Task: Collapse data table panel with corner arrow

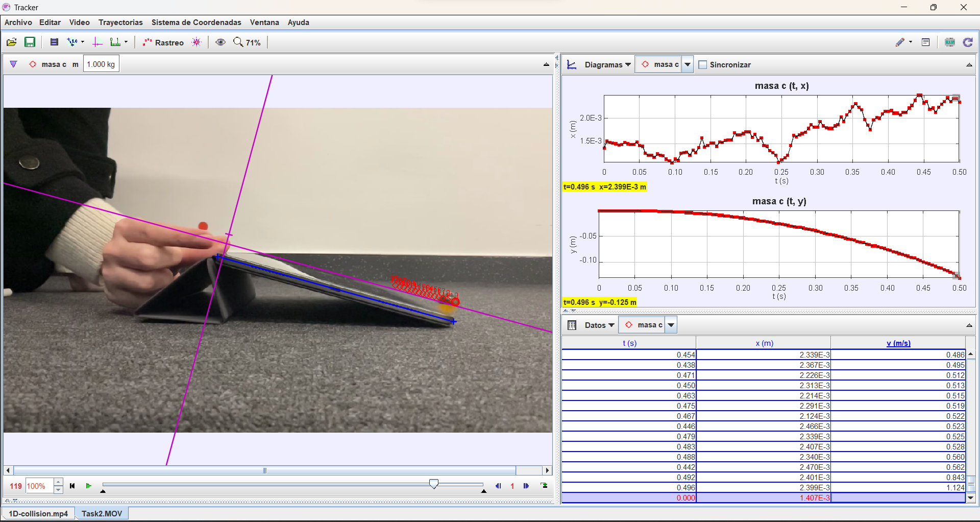Action: tap(969, 325)
